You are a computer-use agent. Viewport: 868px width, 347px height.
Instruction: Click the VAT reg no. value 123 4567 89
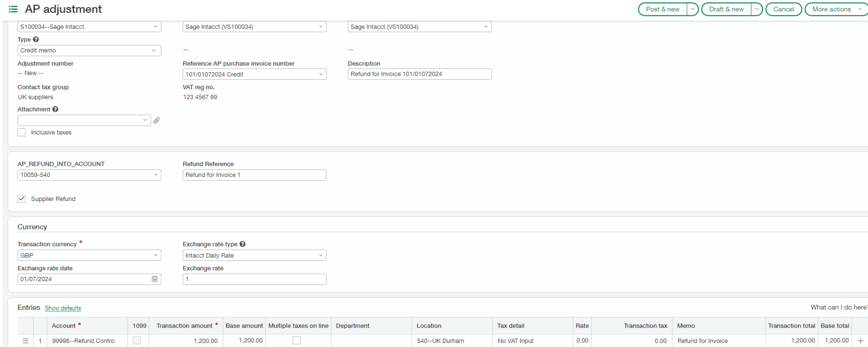(x=200, y=97)
